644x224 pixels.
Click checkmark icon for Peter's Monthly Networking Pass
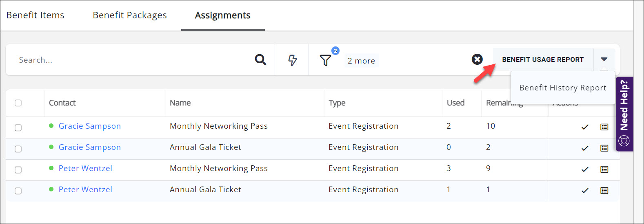585,169
